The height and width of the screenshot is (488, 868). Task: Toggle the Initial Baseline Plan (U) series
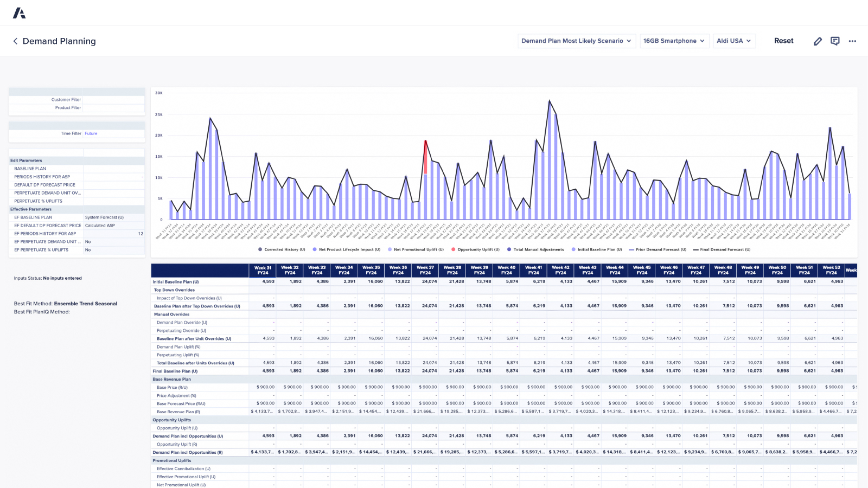(x=574, y=249)
